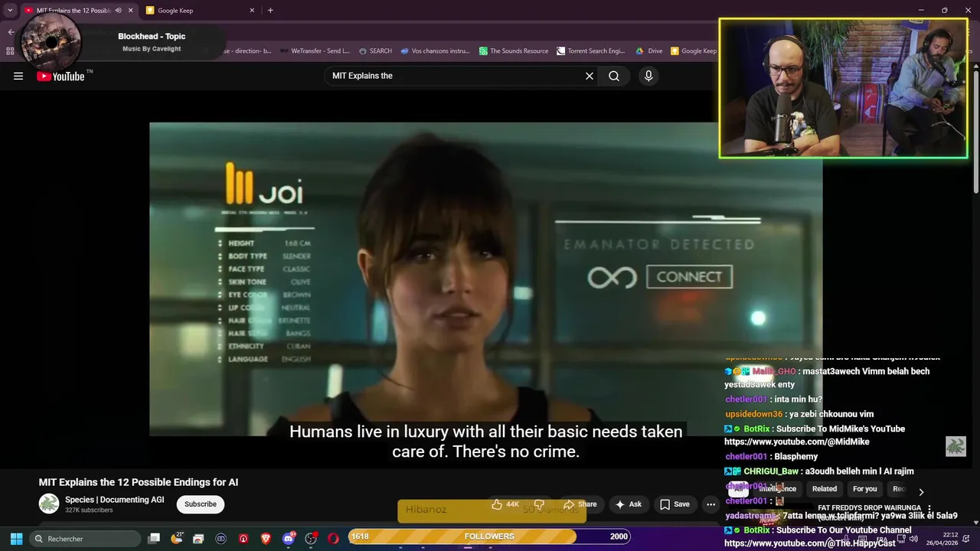Image resolution: width=980 pixels, height=551 pixels.
Task: Click video title MIT Explains 12 Endings
Action: pos(139,482)
